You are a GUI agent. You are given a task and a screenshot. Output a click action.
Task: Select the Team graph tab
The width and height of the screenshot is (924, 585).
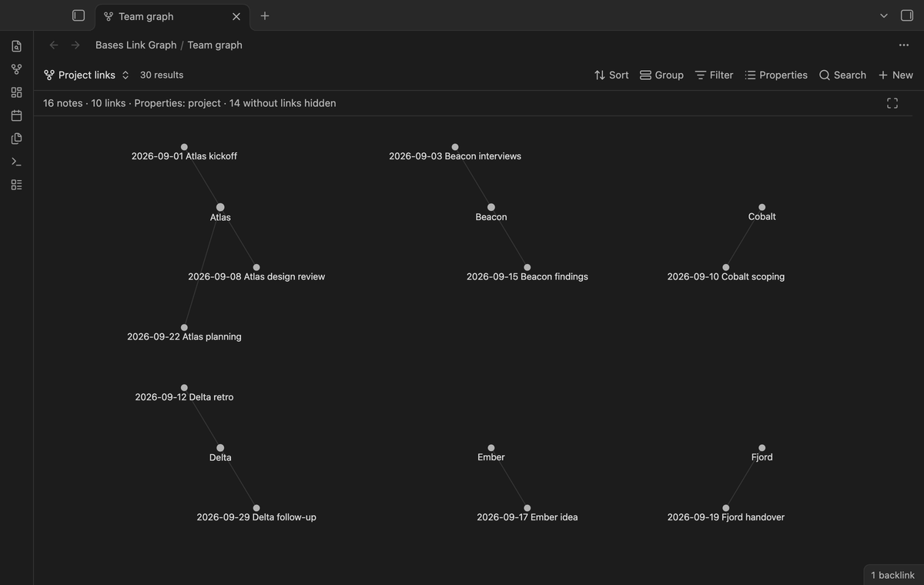(172, 16)
